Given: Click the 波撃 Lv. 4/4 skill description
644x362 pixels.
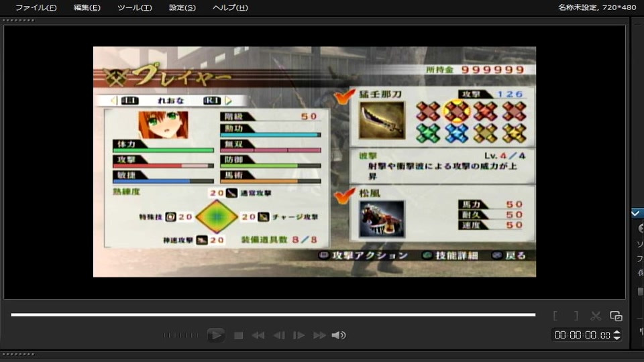Looking at the screenshot, I should click(442, 166).
